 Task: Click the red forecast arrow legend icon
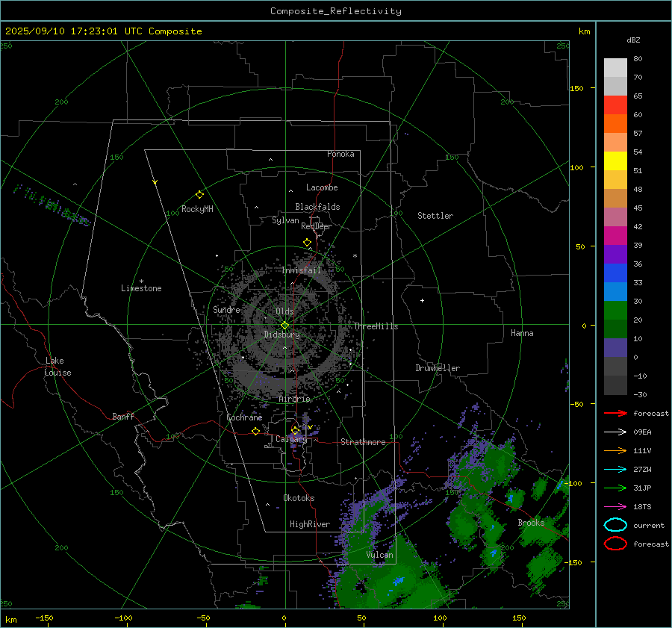click(x=615, y=413)
